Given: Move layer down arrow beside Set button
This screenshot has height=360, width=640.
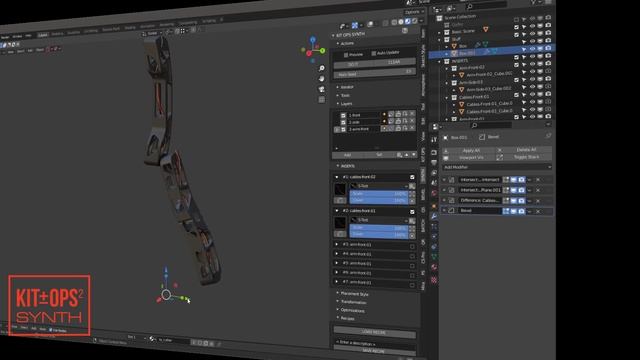Looking at the screenshot, I should [413, 155].
